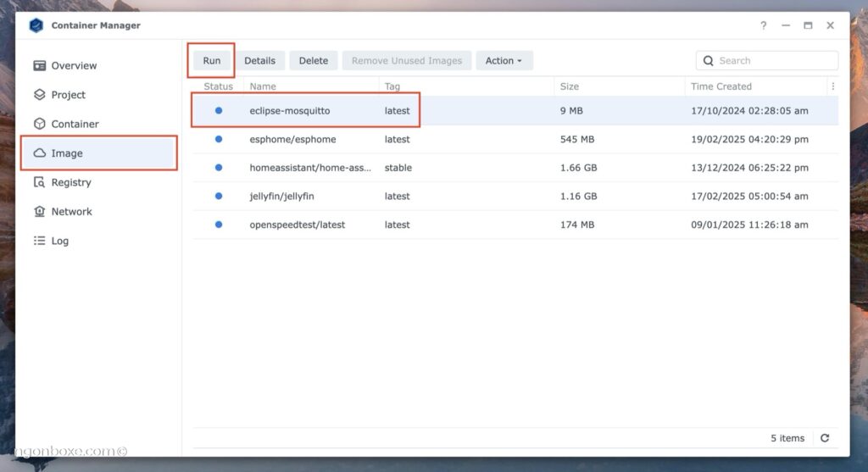The width and height of the screenshot is (868, 472).
Task: Select the jellyfin/jellyfin image name
Action: pyautogui.click(x=281, y=197)
